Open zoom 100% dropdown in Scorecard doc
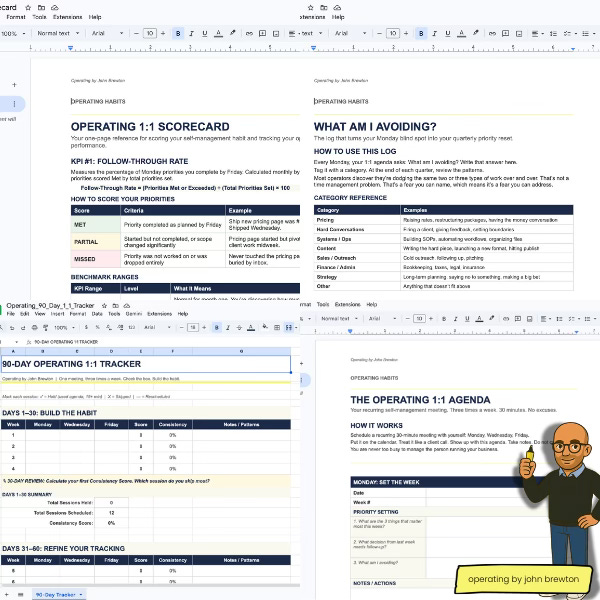 click(13, 34)
